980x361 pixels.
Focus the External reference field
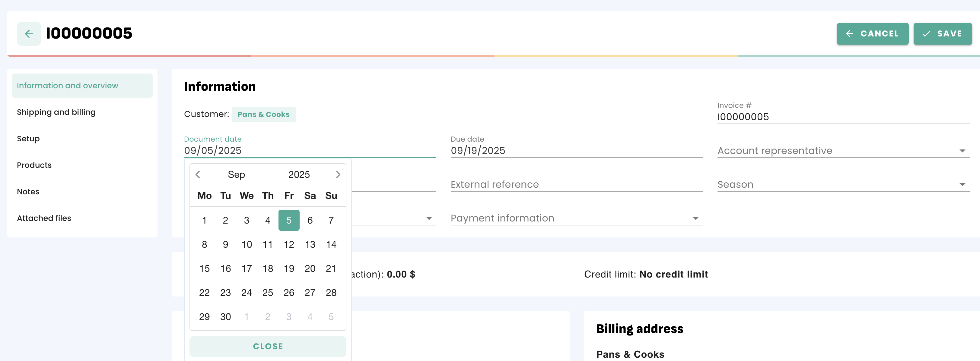pyautogui.click(x=576, y=185)
